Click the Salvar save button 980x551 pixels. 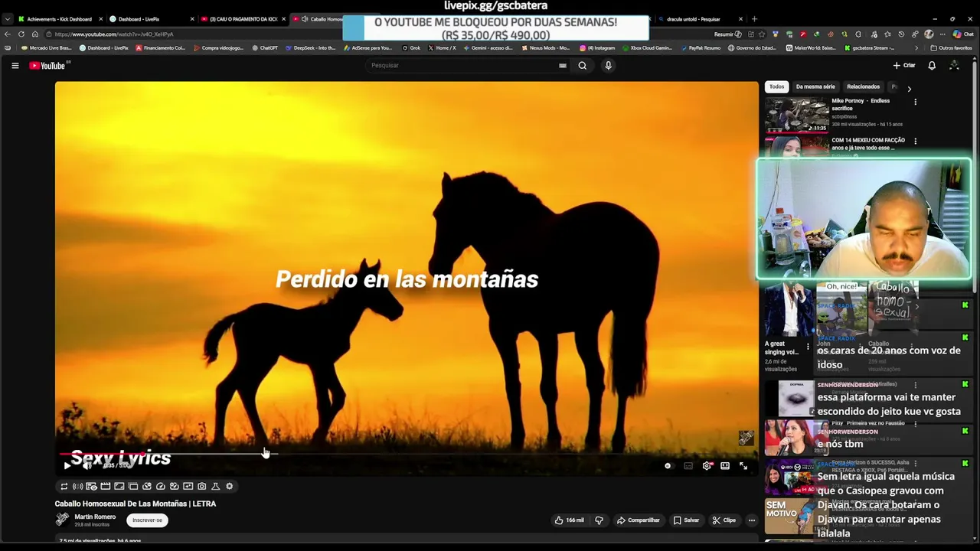(686, 520)
